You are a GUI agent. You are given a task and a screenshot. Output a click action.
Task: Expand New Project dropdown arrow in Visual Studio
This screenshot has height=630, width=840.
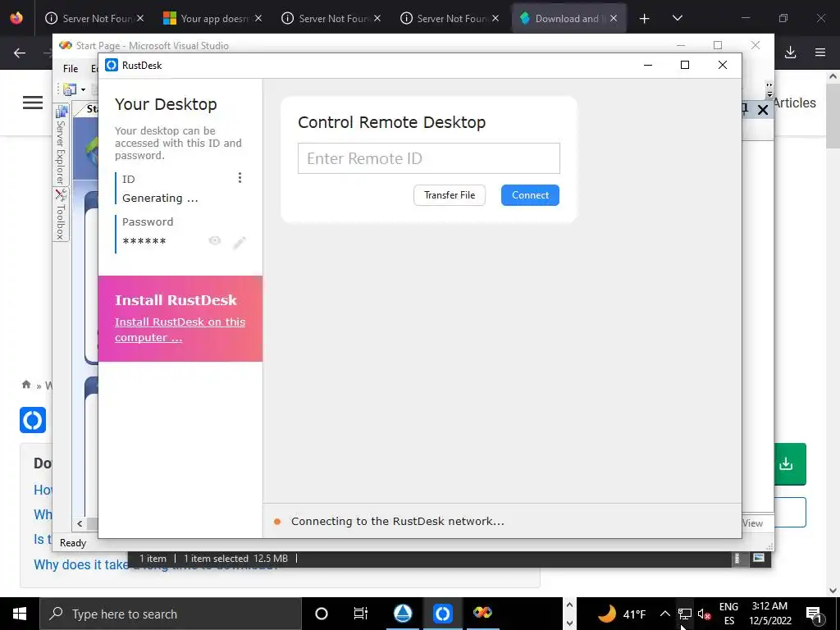coord(83,90)
